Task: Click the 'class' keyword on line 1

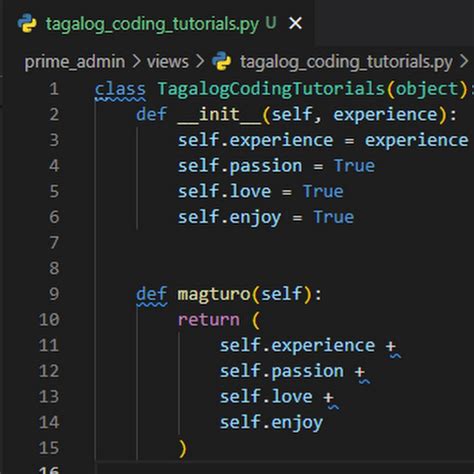Action: click(120, 89)
